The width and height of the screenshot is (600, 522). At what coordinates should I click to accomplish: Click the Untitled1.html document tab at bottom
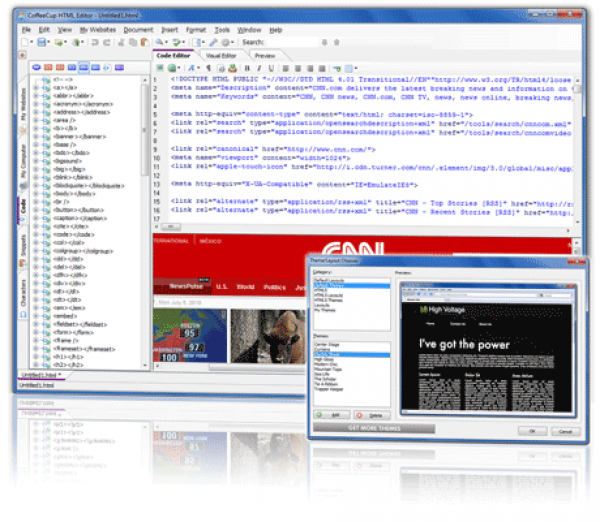point(41,375)
